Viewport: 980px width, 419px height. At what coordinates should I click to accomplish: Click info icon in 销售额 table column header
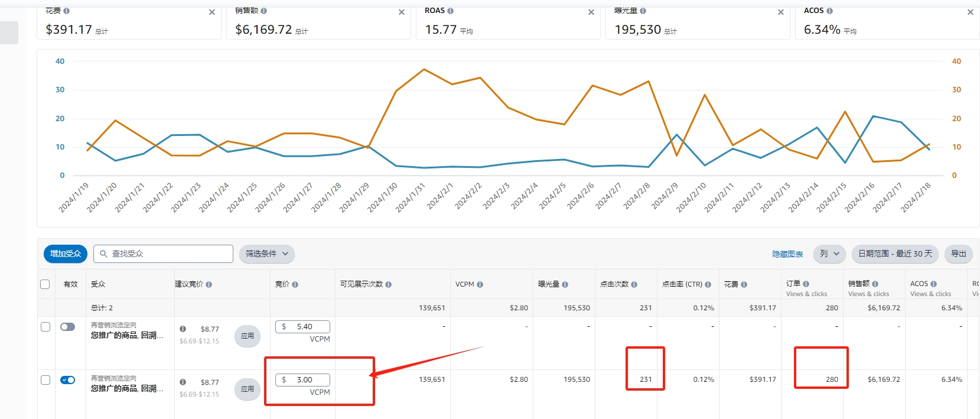(875, 284)
